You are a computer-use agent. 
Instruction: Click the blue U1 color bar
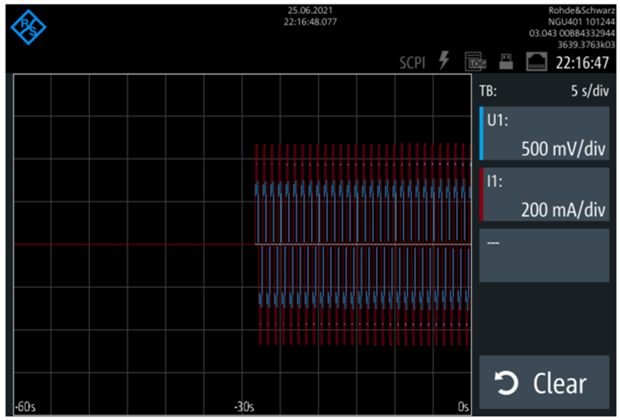tap(481, 133)
